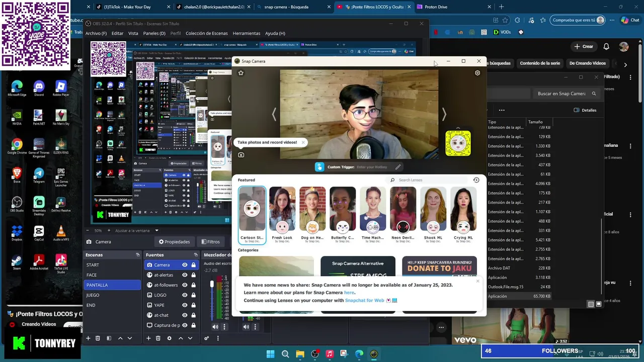This screenshot has width=644, height=362.
Task: Open Filtros for the Camera source
Action: 210,242
